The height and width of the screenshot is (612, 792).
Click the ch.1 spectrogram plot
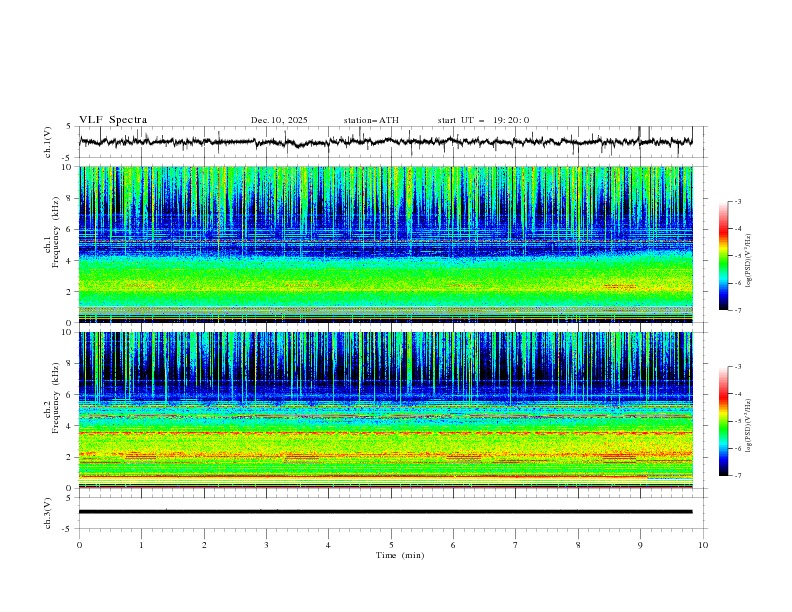point(385,244)
